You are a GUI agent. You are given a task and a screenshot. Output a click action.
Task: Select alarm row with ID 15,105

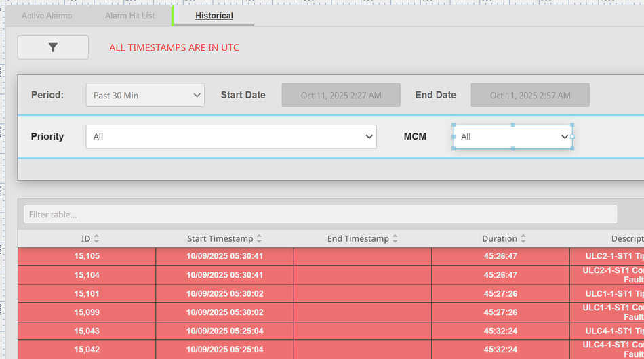87,257
